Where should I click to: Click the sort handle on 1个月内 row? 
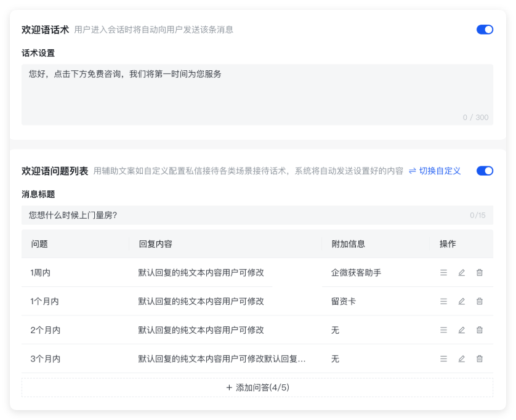click(x=443, y=301)
